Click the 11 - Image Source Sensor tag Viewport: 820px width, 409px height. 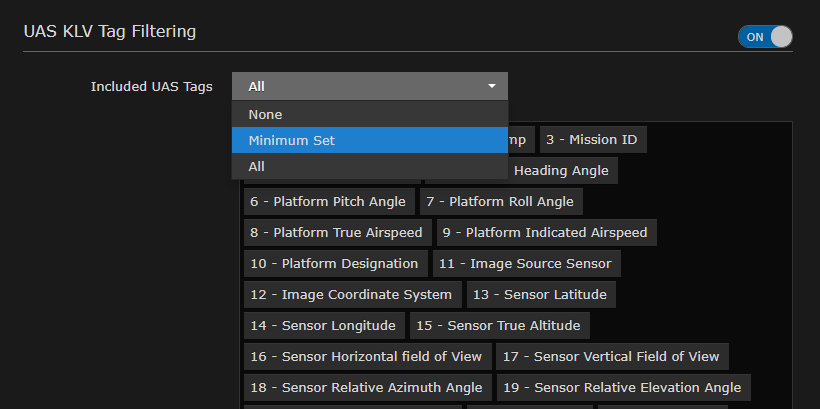click(525, 264)
